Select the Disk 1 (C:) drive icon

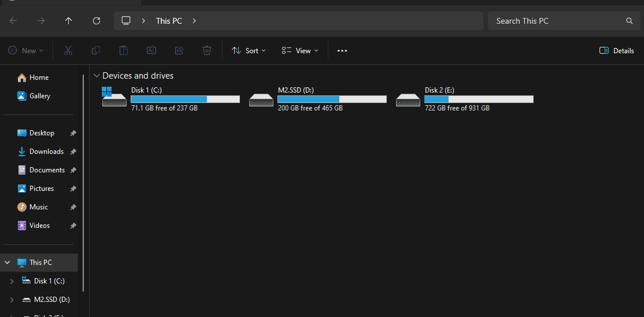114,97
